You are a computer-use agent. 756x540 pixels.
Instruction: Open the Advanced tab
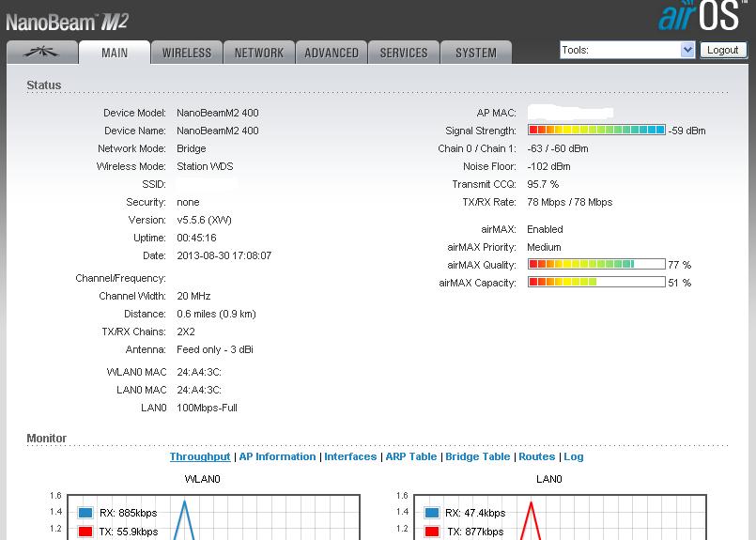(332, 53)
